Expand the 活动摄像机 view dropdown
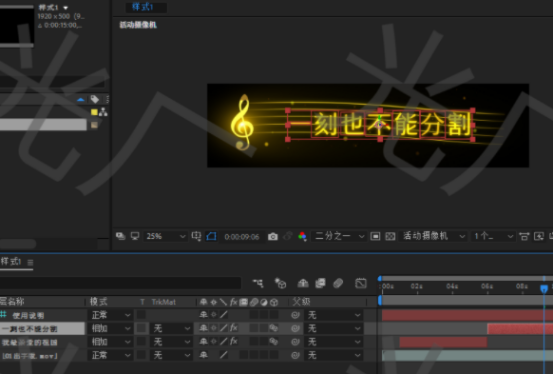The height and width of the screenshot is (374, 554). click(434, 236)
